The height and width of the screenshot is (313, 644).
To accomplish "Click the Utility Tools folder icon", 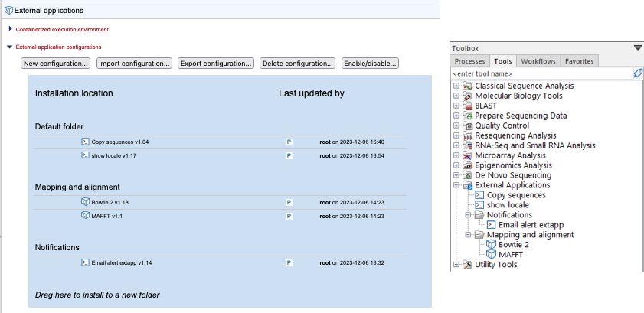I will pos(467,265).
